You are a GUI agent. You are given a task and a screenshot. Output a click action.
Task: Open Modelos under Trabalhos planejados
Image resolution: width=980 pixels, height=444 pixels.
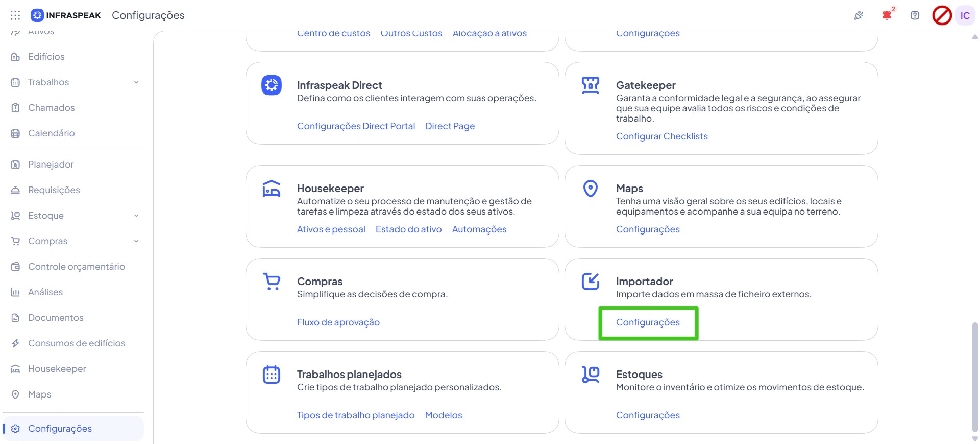444,415
